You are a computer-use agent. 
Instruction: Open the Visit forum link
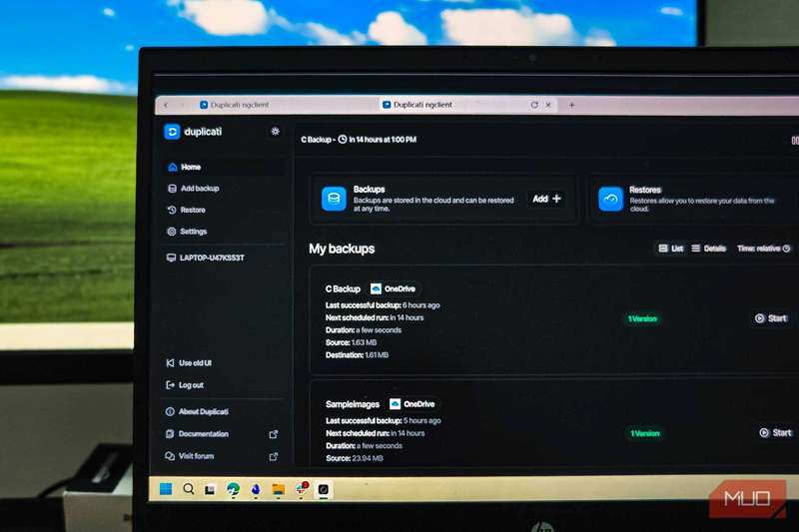tap(190, 456)
